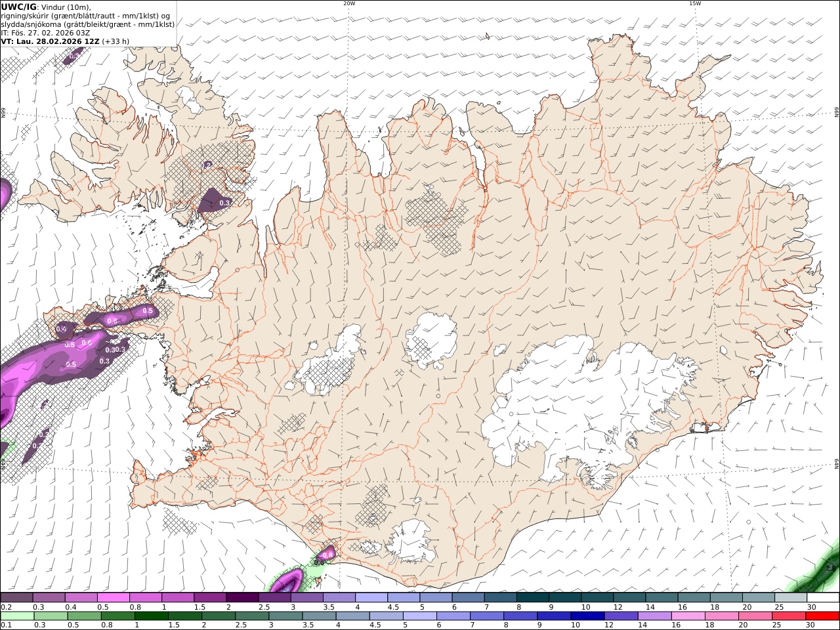
Task: Click the 1.5 label in the upper legend row
Action: tap(199, 607)
